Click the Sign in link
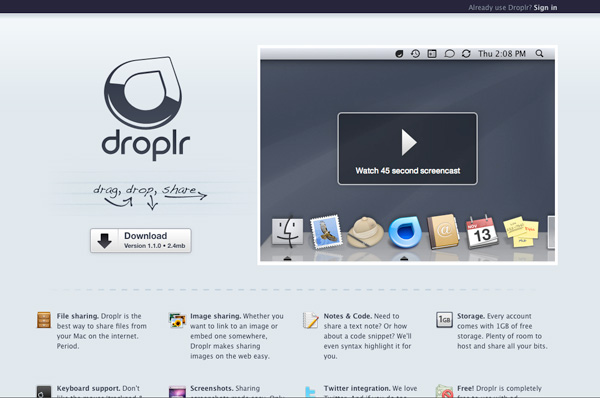The height and width of the screenshot is (398, 600). (545, 7)
